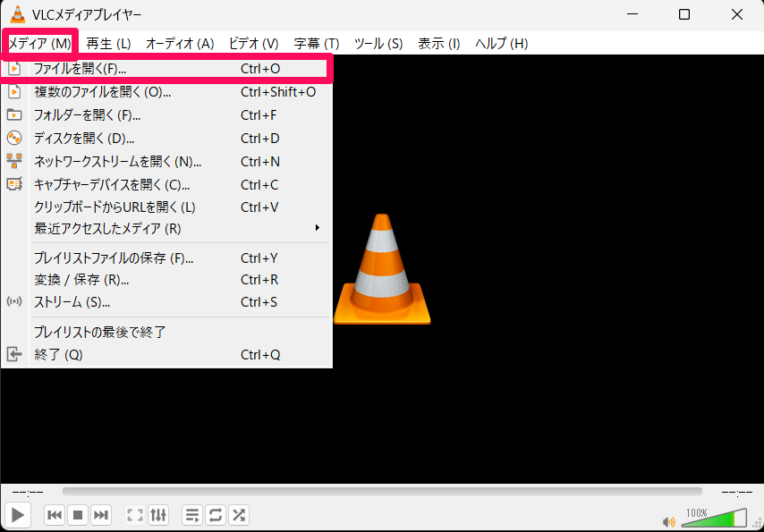The height and width of the screenshot is (532, 764).
Task: Click the broadcast icon beside ストリーム (S)
Action: pyautogui.click(x=14, y=301)
